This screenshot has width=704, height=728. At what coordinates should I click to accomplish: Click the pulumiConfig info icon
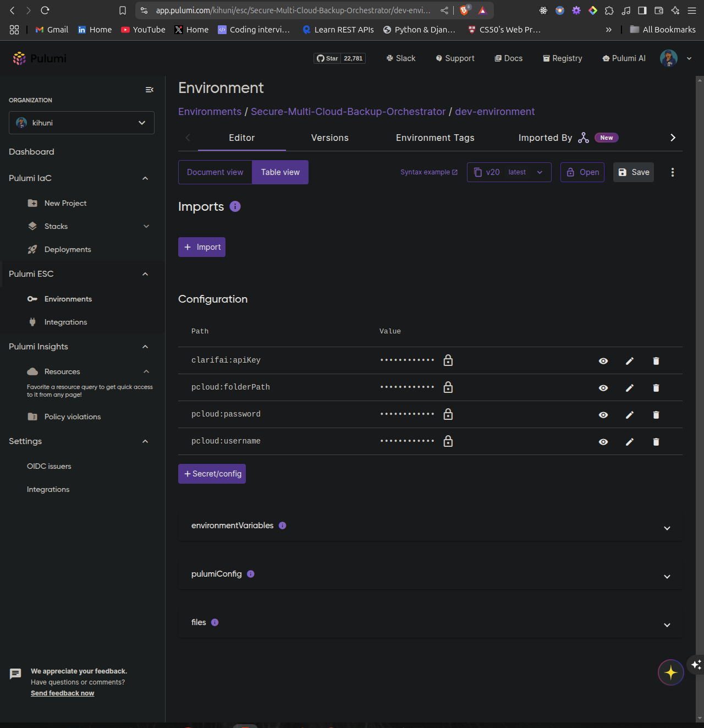point(251,574)
